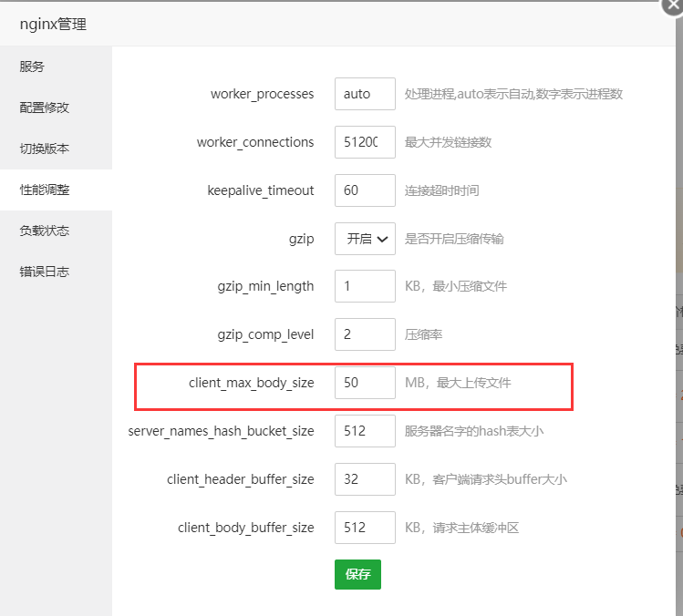Open the 负载状态 tab
Image resolution: width=683 pixels, height=616 pixels.
56,231
